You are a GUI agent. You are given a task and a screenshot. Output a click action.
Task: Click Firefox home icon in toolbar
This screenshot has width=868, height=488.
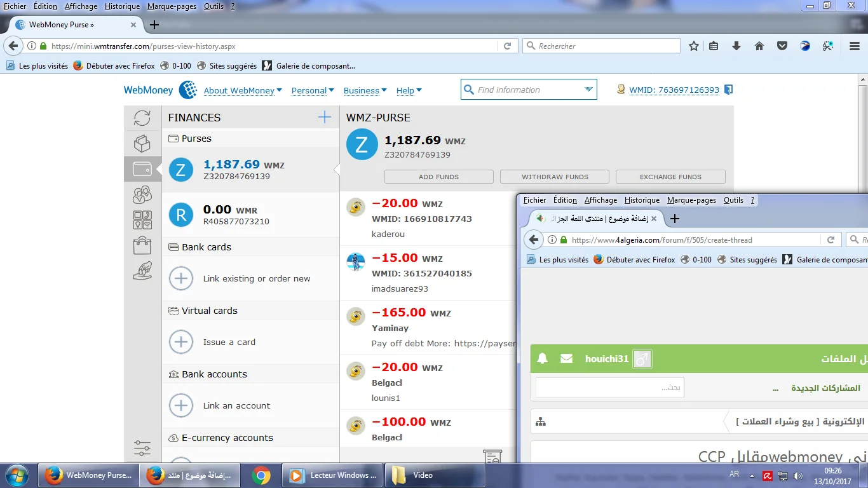point(759,46)
